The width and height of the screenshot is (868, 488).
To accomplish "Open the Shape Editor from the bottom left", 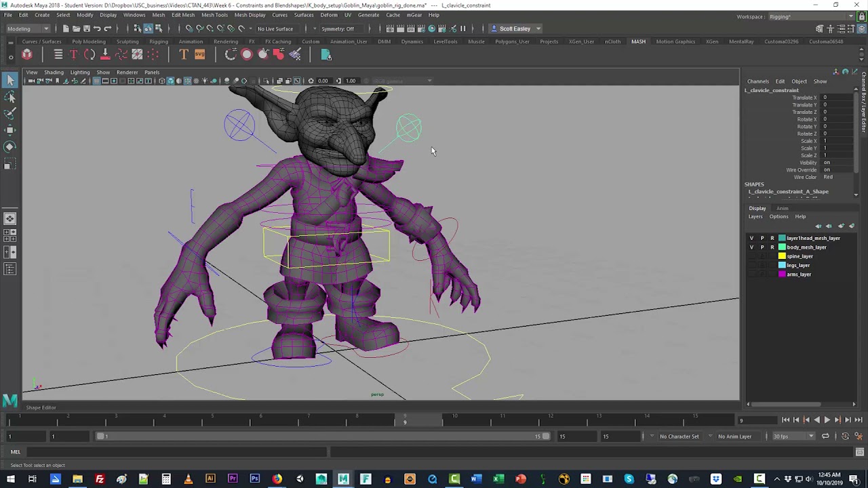I will (41, 407).
